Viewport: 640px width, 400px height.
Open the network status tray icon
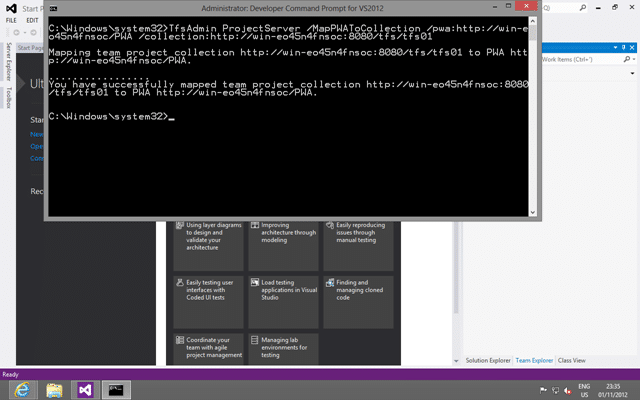click(556, 391)
